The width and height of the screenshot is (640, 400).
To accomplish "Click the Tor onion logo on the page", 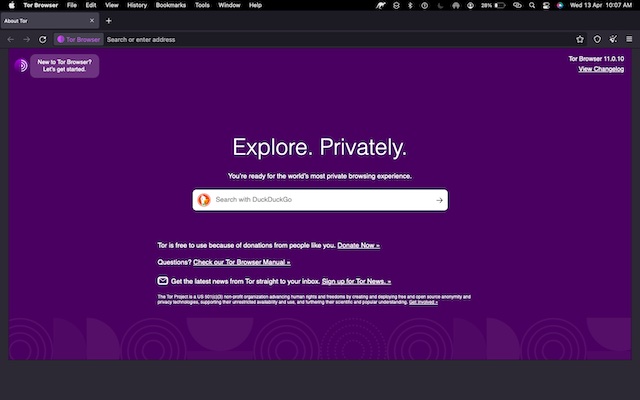I will pos(21,65).
